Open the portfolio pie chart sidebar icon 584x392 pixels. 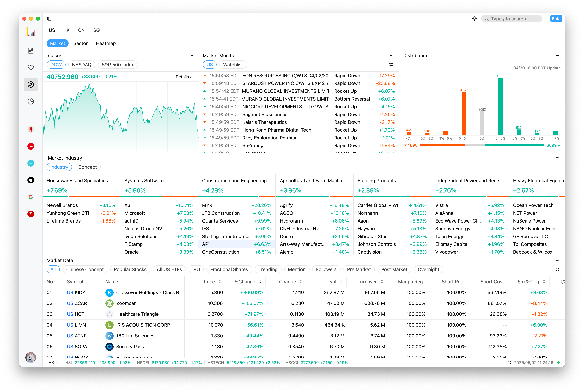pos(31,101)
